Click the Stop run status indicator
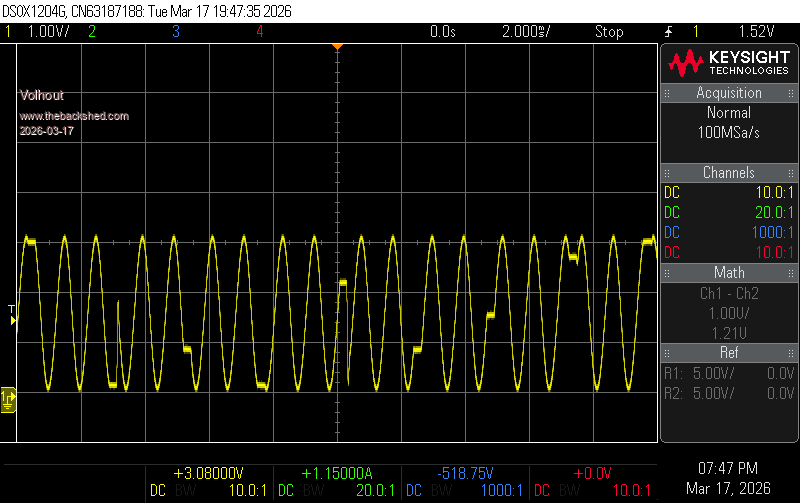The width and height of the screenshot is (800, 503). tap(609, 32)
